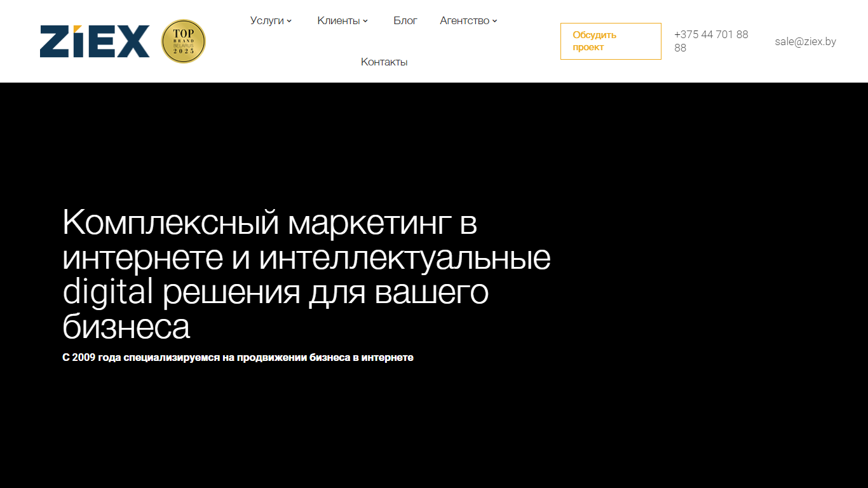The width and height of the screenshot is (868, 488).
Task: Click the ZIEX logo
Action: [95, 41]
